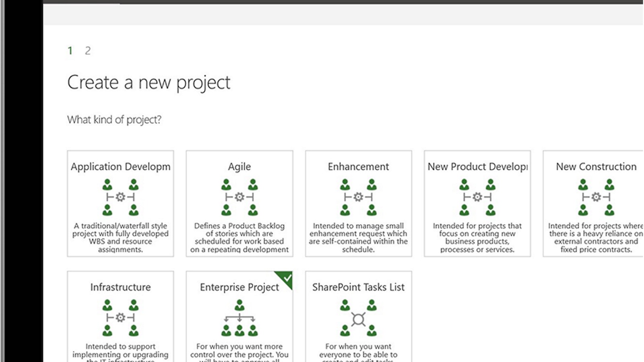Go to wizard step 2
Image resolution: width=644 pixels, height=362 pixels.
[x=88, y=51]
